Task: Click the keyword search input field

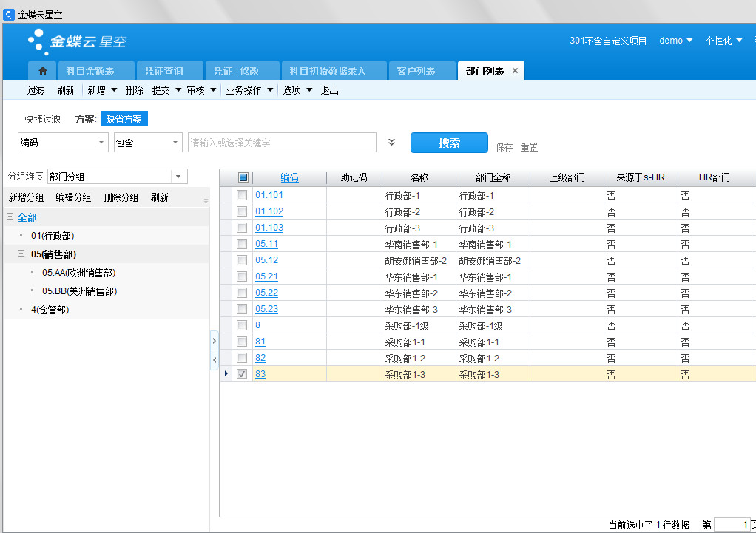Action: click(x=281, y=143)
